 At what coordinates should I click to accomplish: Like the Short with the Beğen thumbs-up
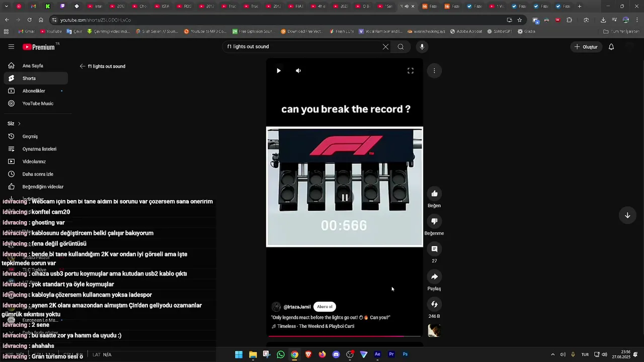click(x=434, y=194)
